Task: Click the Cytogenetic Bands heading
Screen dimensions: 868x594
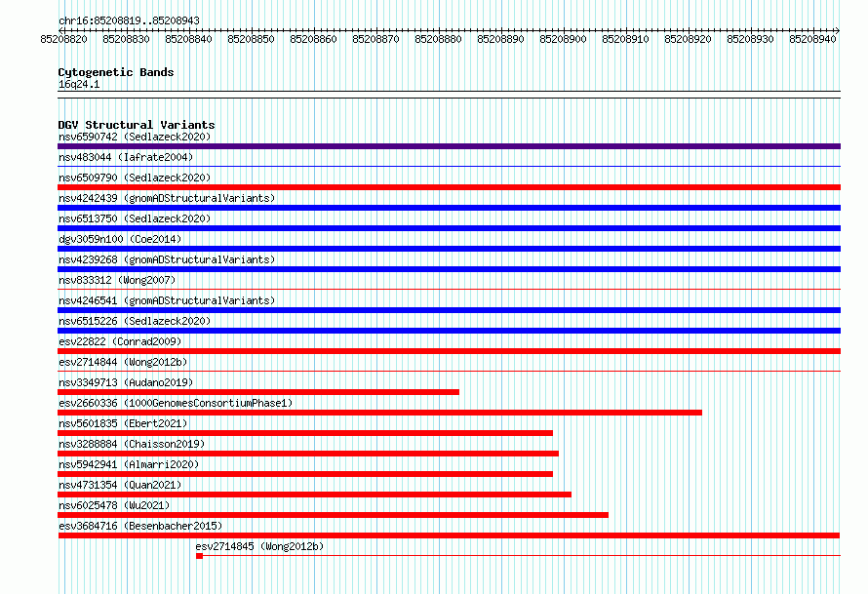Action: [x=116, y=72]
